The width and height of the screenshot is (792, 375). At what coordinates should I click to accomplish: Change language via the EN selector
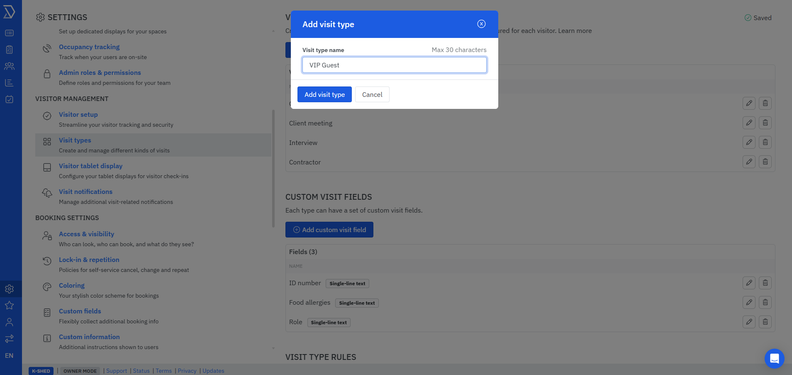click(9, 355)
